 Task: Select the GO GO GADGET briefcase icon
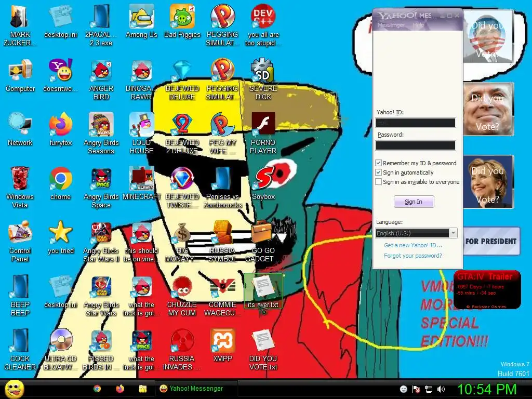click(x=263, y=242)
